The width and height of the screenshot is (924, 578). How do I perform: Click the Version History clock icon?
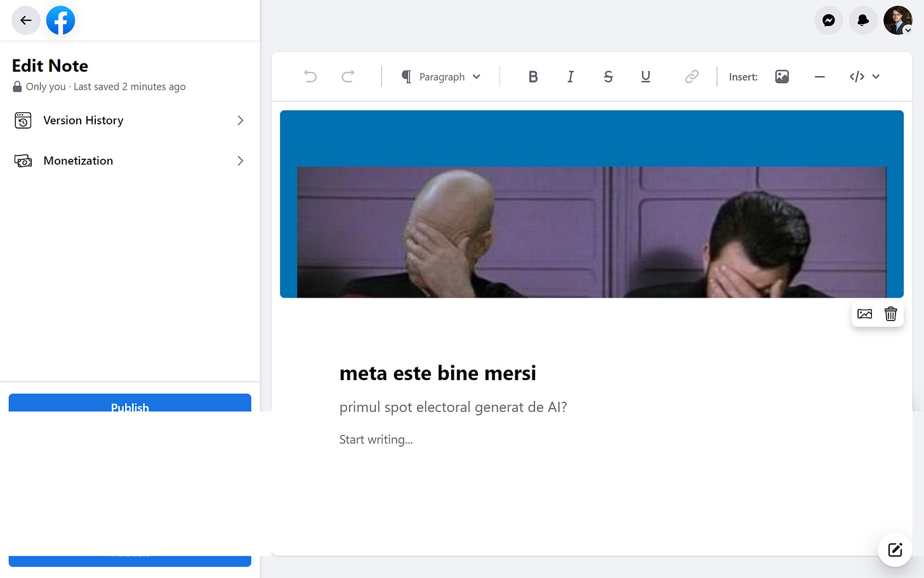tap(23, 121)
